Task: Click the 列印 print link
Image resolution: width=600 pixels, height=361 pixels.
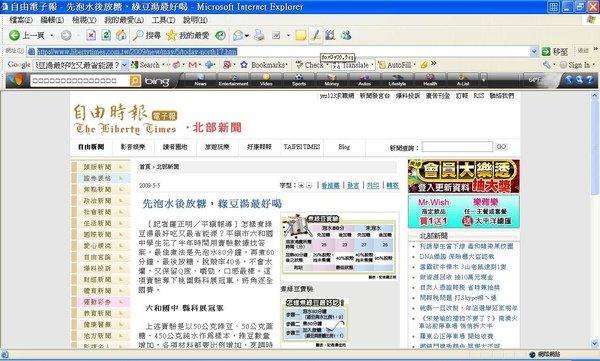Action: click(373, 186)
